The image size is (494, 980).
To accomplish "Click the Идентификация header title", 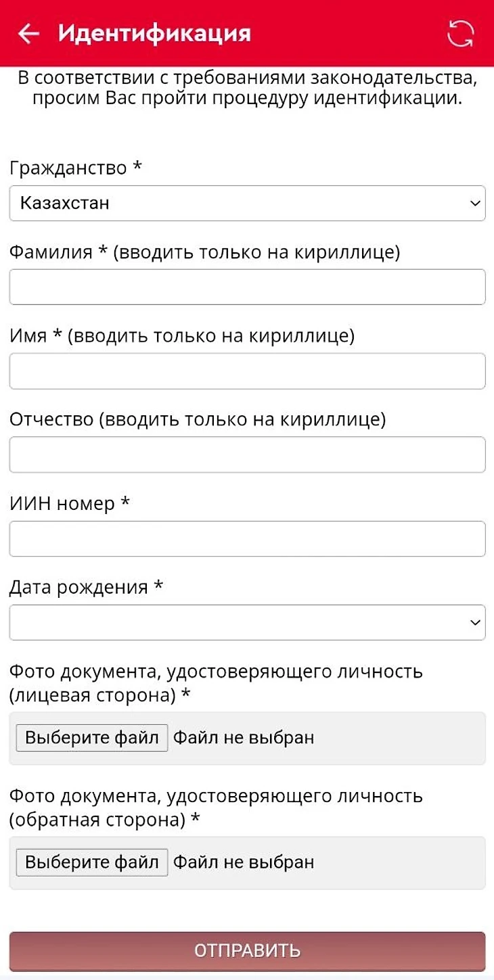I will tap(154, 33).
